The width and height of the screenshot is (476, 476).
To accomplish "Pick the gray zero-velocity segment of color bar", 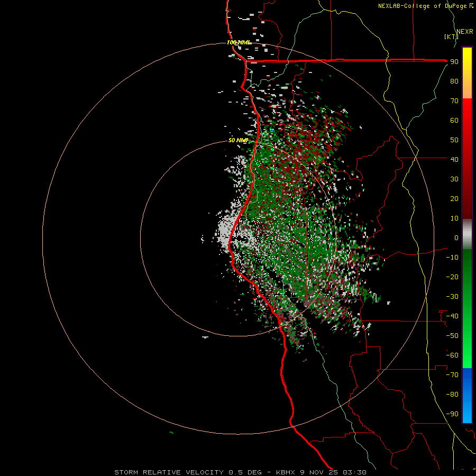I will coord(467,234).
